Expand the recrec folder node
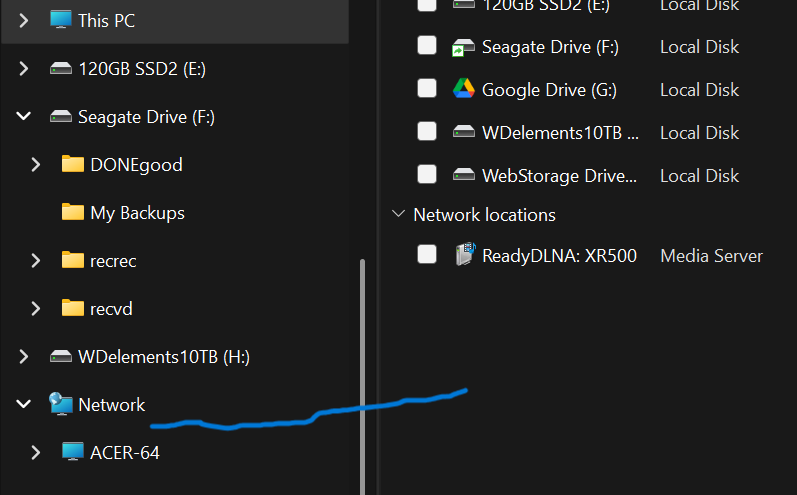This screenshot has height=495, width=797. 36,260
